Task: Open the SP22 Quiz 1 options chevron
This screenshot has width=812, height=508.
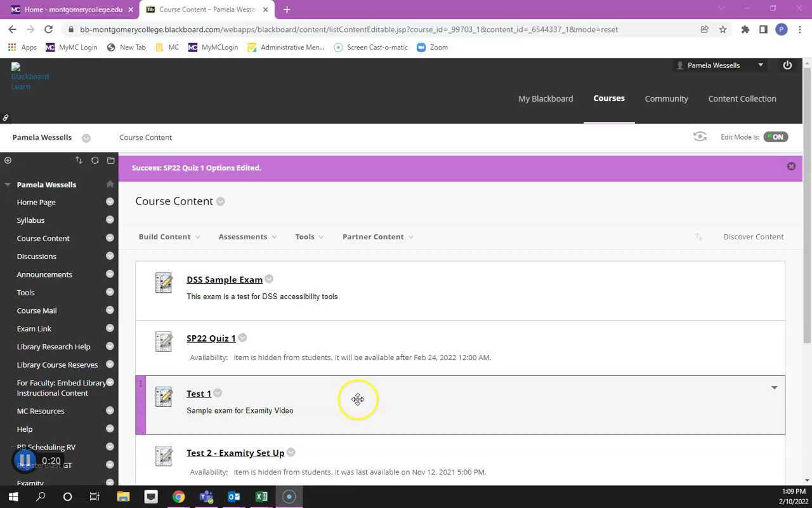Action: coord(242,338)
